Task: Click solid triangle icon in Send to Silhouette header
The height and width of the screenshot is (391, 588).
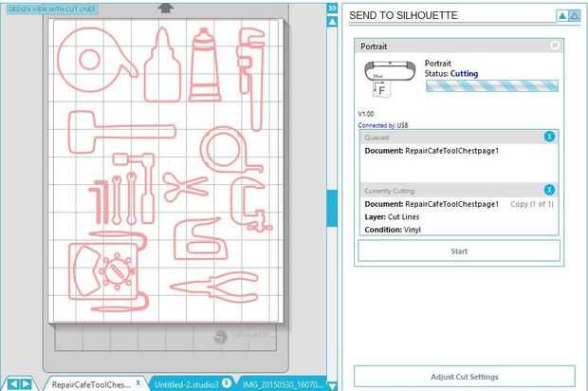Action: click(561, 16)
